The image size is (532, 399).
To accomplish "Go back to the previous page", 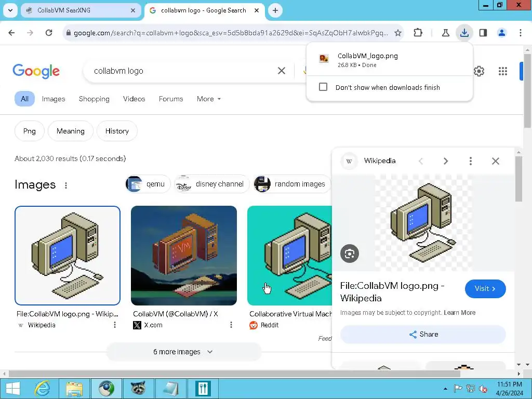I will pos(11,33).
